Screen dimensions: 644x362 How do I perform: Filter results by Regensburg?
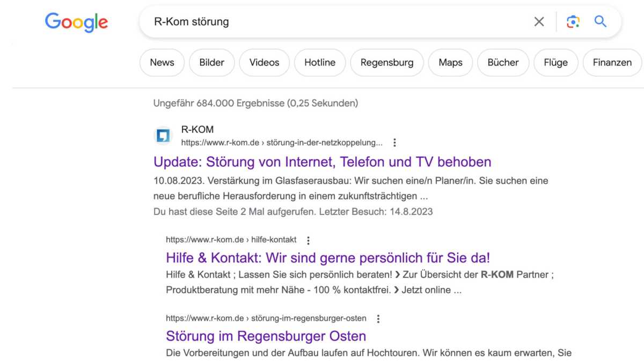(387, 63)
